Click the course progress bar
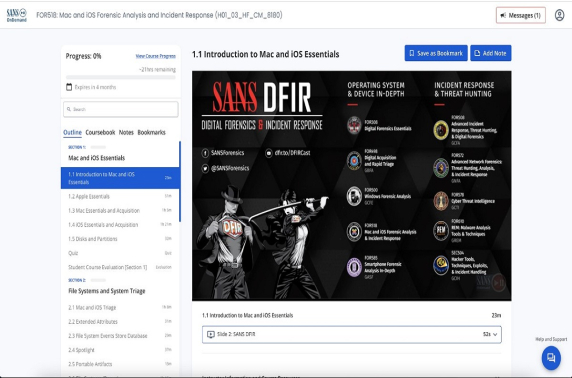 coord(121,77)
